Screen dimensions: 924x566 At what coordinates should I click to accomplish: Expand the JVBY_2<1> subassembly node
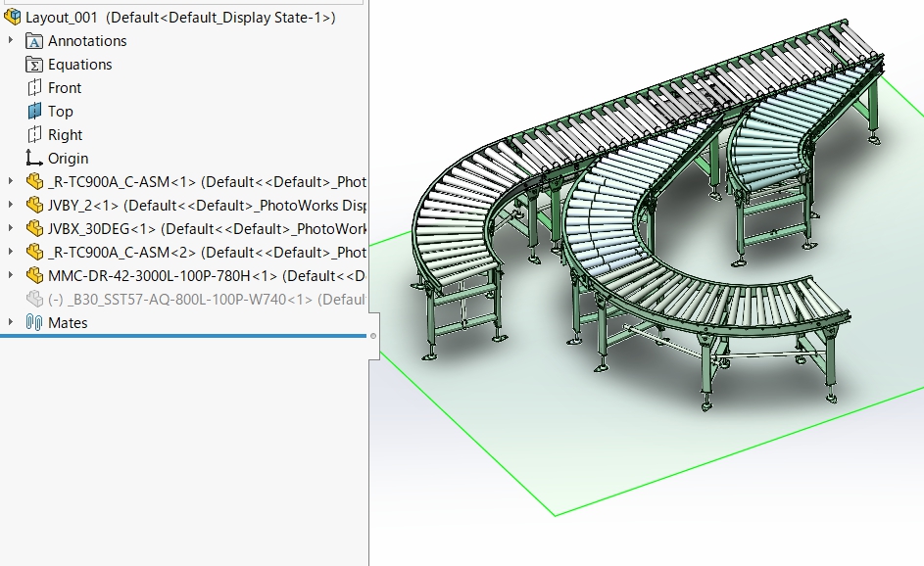pos(11,206)
